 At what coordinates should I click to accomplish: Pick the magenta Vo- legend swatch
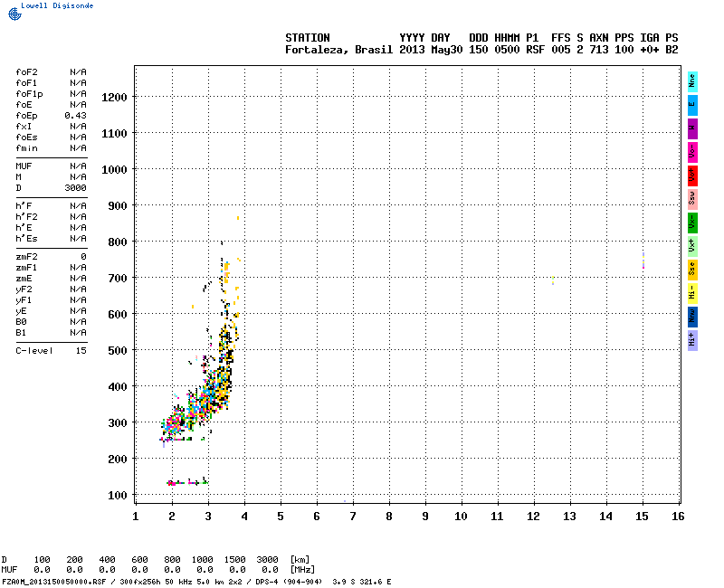pyautogui.click(x=692, y=151)
